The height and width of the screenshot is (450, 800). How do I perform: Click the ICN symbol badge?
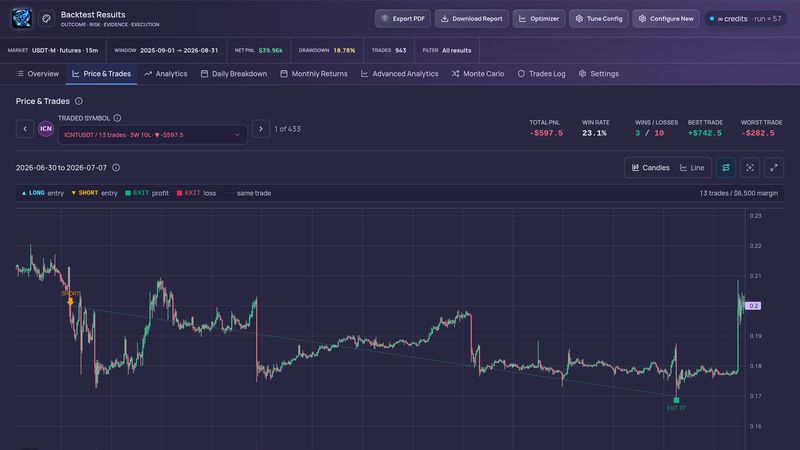click(x=46, y=129)
